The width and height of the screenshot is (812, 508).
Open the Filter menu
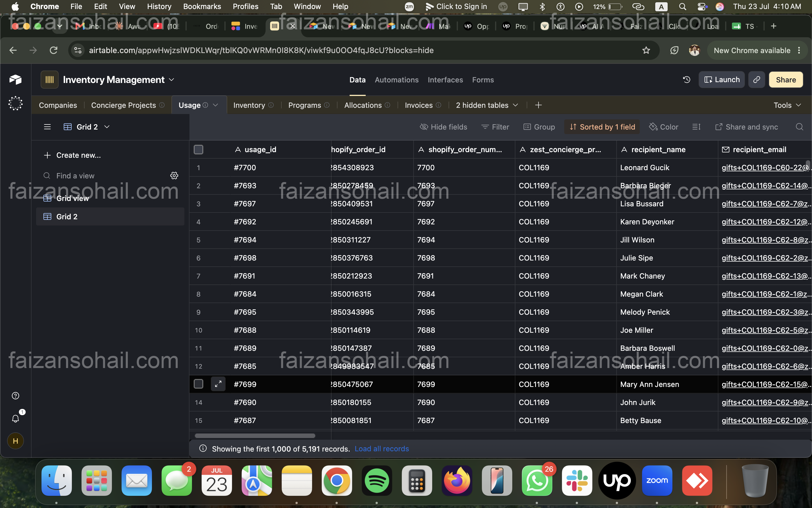coord(495,127)
